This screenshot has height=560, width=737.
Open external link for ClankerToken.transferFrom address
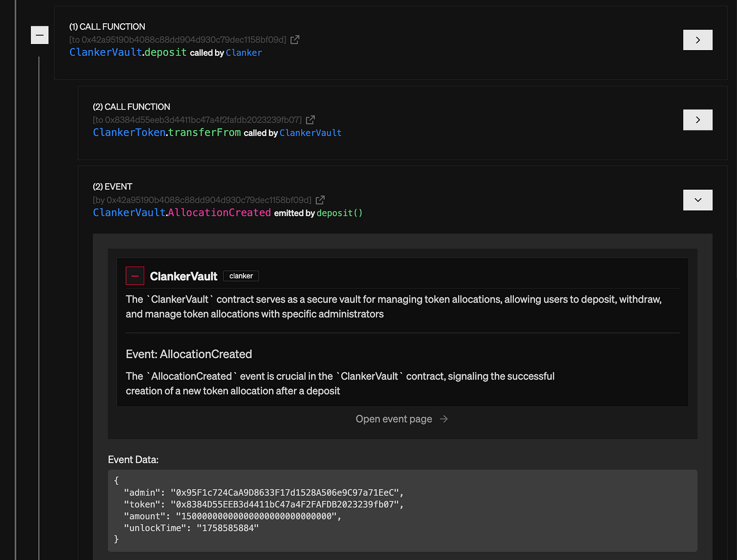coord(310,120)
